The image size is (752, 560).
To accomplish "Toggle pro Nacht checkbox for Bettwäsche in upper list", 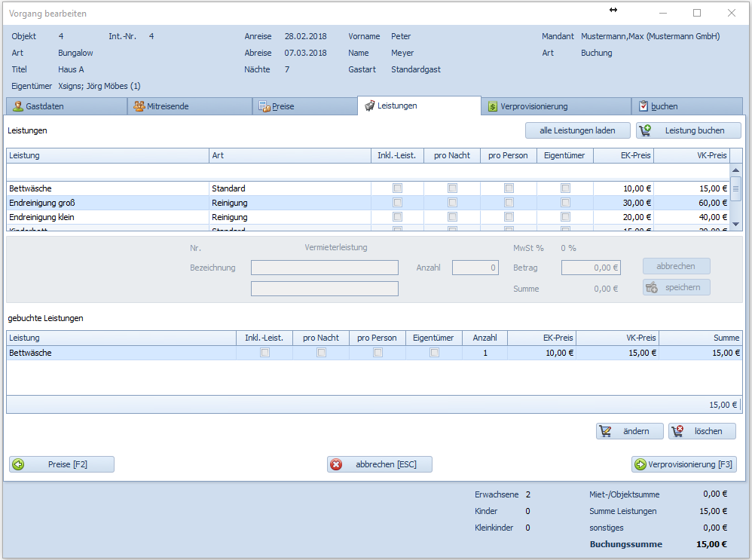I will (x=452, y=188).
